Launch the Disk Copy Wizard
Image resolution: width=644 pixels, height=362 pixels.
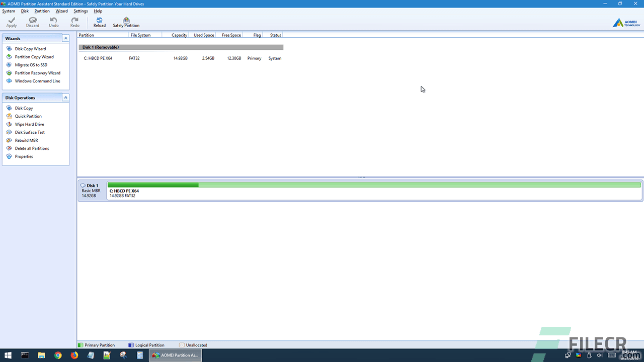coord(29,48)
